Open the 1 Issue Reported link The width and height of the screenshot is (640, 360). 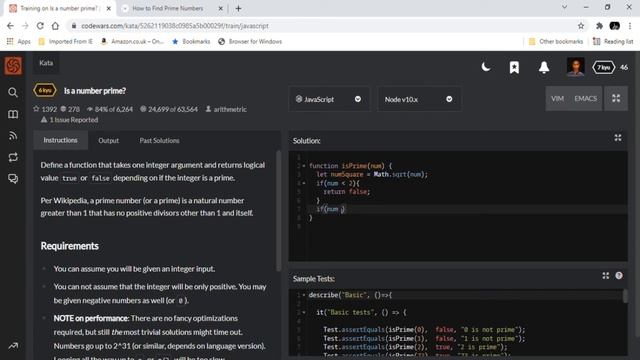[69, 120]
